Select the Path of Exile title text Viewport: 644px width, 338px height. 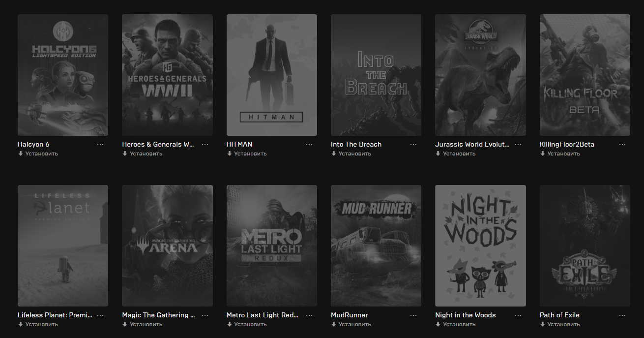point(559,315)
